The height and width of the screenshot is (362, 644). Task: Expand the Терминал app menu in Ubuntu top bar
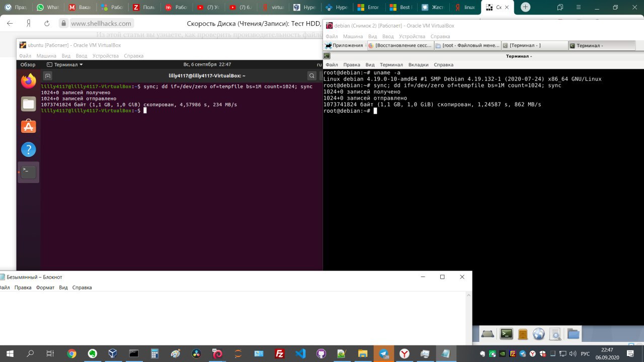click(x=65, y=64)
